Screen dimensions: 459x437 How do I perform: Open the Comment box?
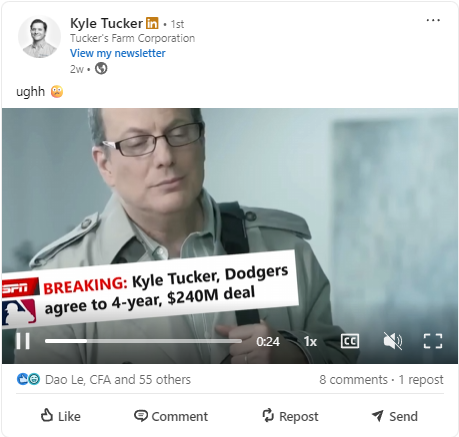(171, 416)
